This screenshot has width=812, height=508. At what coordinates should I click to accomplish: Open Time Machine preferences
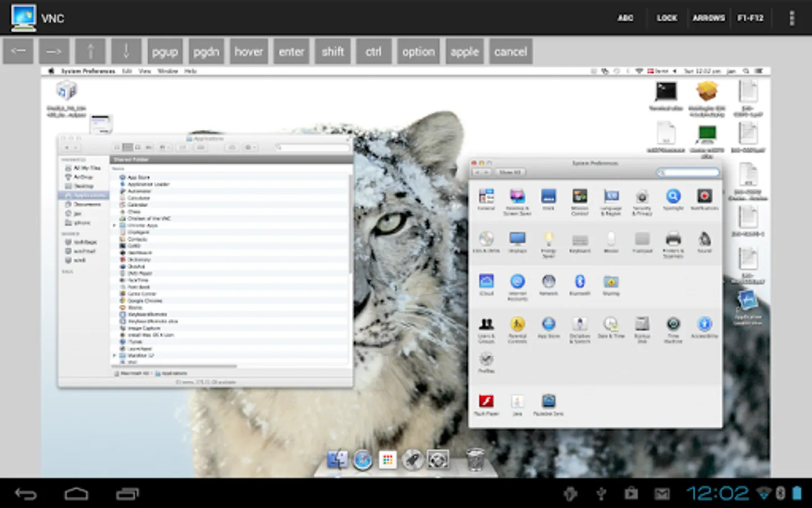(x=673, y=330)
